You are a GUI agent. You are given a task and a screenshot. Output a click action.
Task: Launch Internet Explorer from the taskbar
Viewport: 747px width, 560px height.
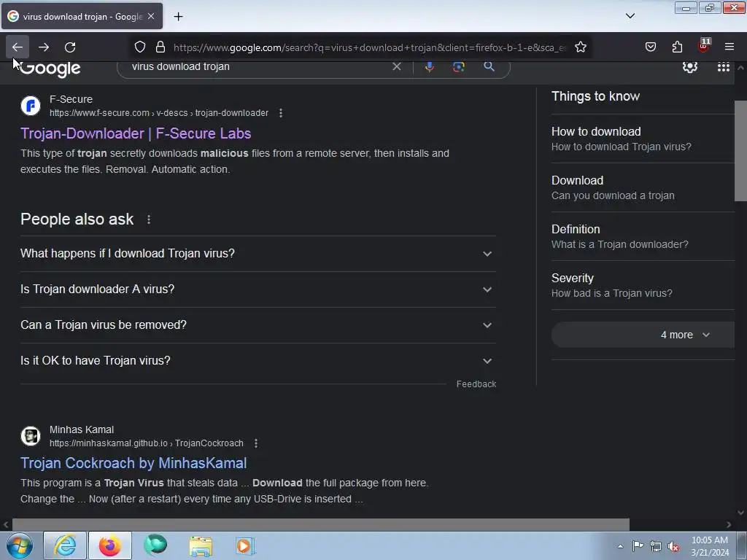point(65,545)
